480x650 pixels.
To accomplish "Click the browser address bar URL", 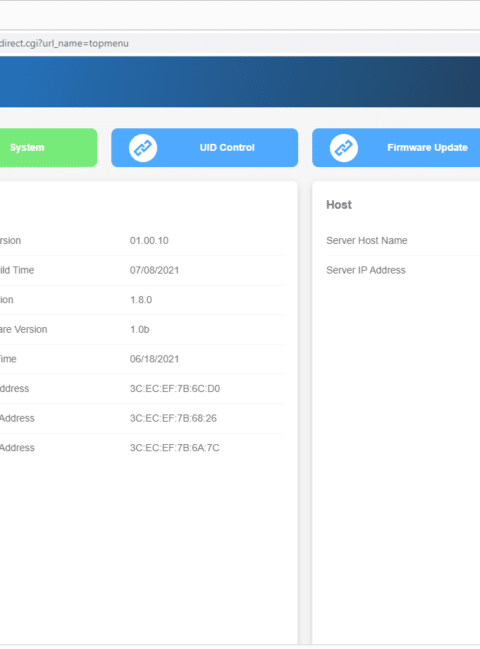I will [64, 43].
